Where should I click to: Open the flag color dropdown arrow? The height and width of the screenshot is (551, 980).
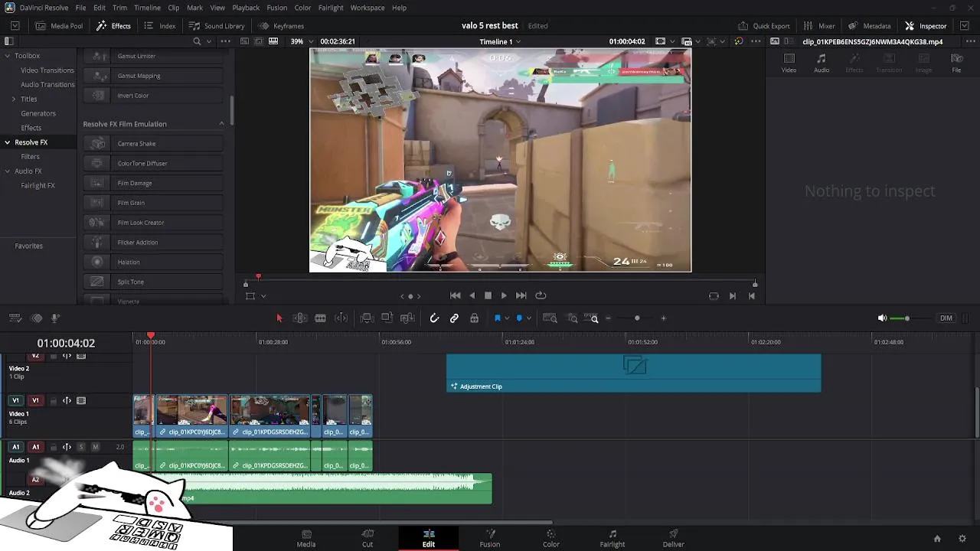point(507,318)
